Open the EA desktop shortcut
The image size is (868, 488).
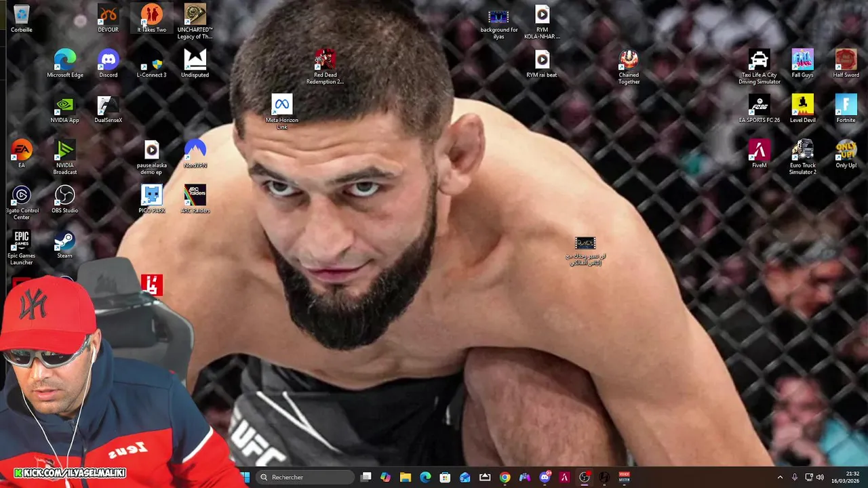[21, 154]
